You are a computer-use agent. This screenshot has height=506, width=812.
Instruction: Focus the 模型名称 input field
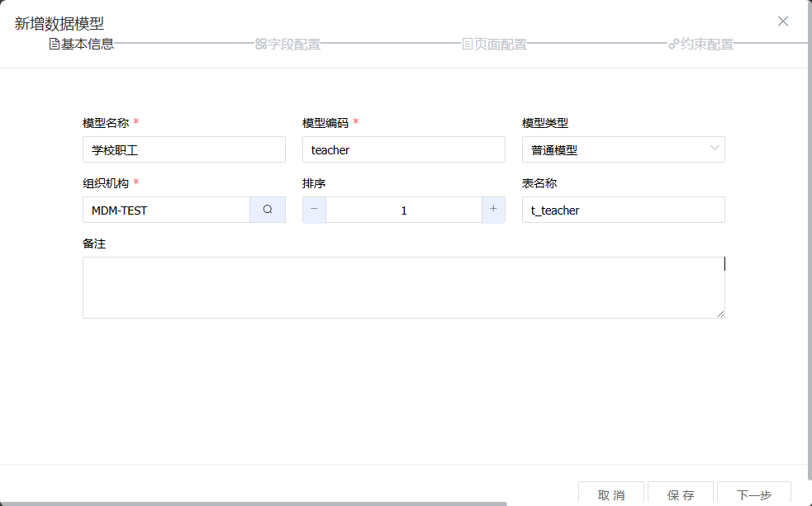pos(183,149)
